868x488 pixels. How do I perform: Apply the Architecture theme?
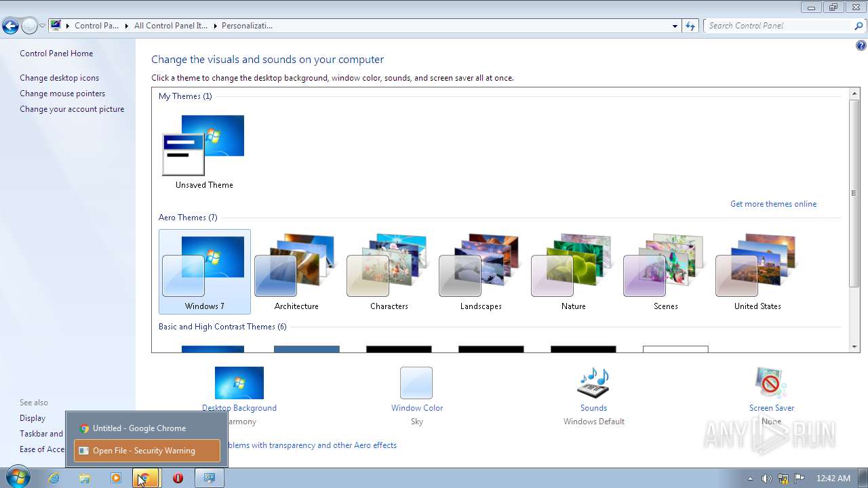coord(296,272)
